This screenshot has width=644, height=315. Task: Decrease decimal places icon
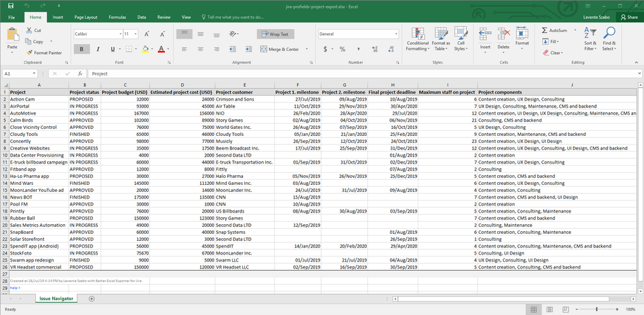tap(391, 49)
